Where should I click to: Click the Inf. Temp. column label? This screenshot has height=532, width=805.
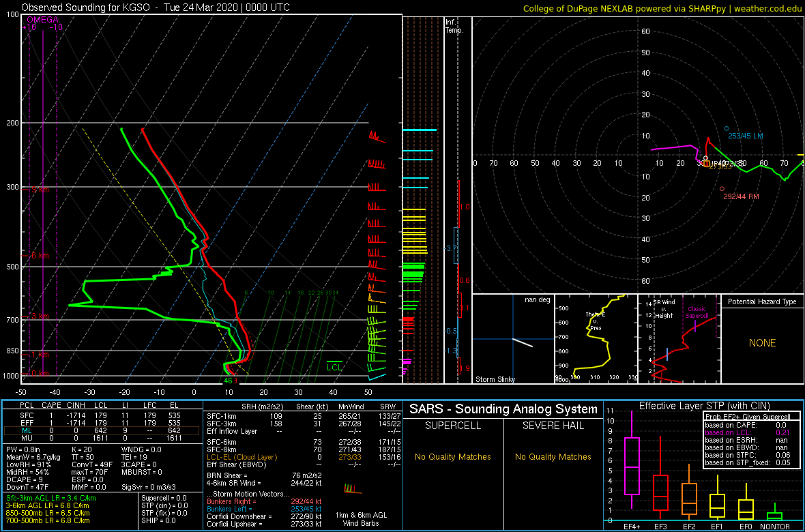455,27
